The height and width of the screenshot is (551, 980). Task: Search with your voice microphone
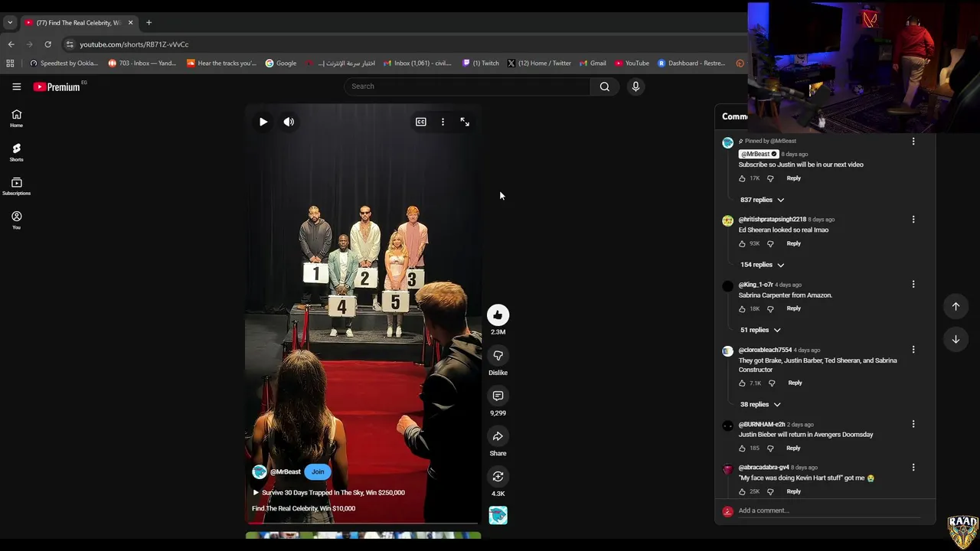(635, 86)
